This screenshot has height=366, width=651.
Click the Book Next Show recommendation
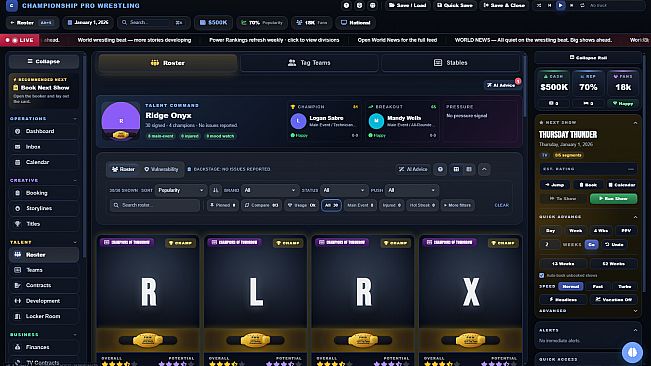pos(44,90)
